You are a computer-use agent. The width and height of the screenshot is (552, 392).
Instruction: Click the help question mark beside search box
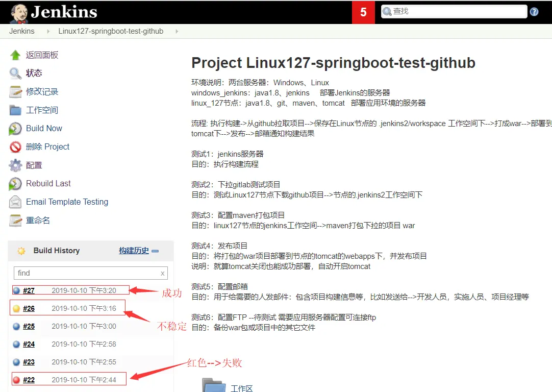pos(534,11)
